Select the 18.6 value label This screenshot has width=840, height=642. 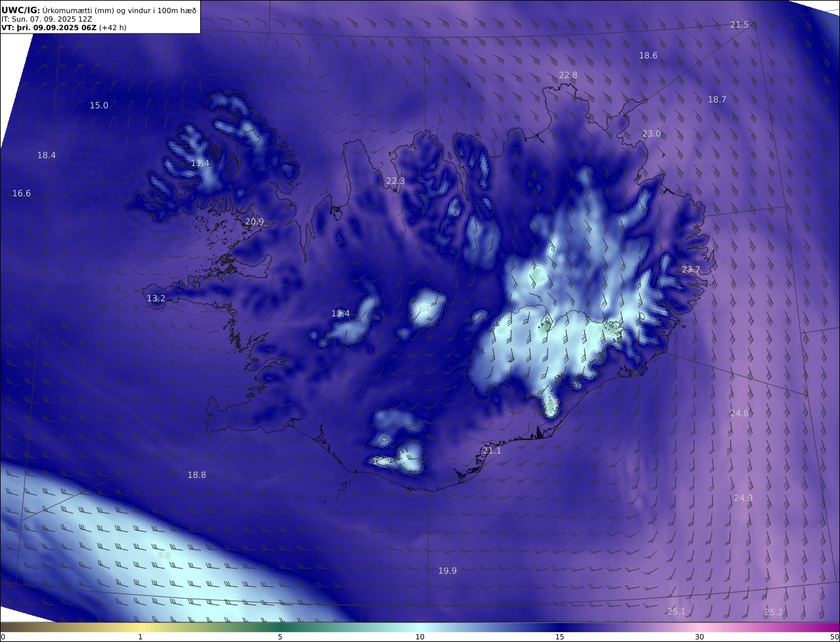[648, 56]
